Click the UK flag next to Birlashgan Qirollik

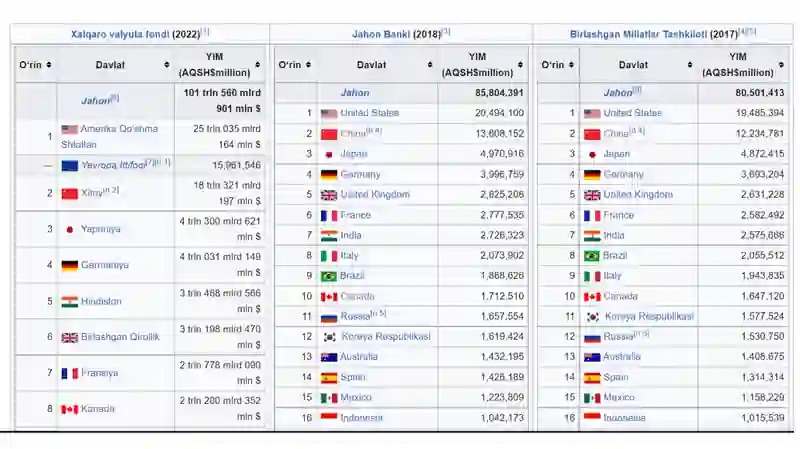[x=69, y=337]
